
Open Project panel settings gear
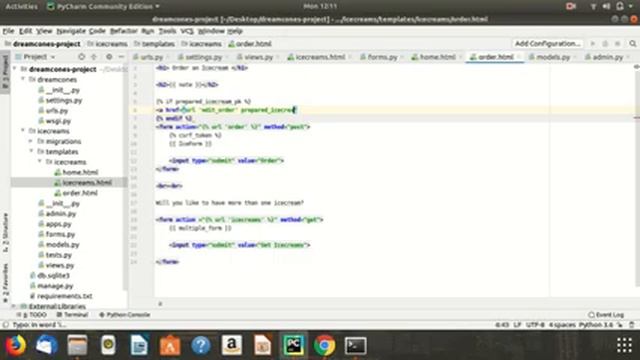point(109,57)
